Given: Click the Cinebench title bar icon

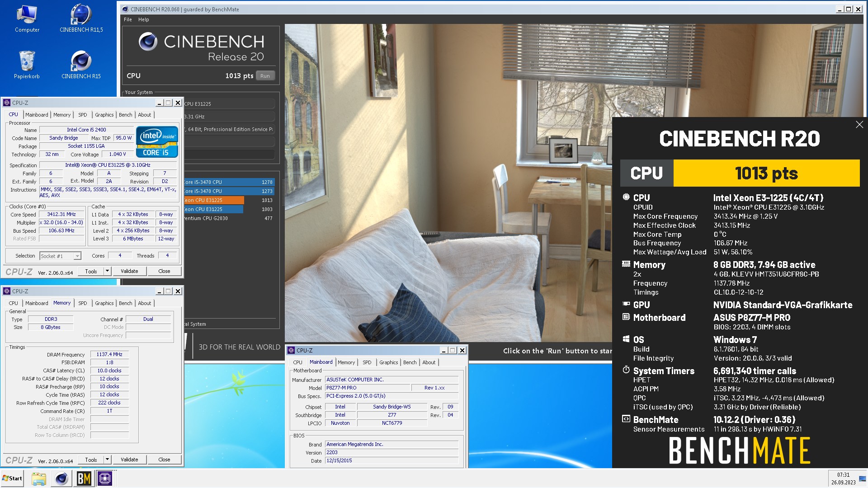Looking at the screenshot, I should click(125, 9).
